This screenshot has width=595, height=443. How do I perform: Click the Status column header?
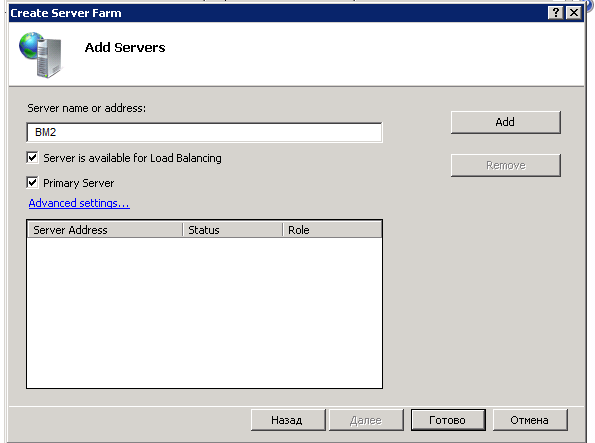(233, 230)
